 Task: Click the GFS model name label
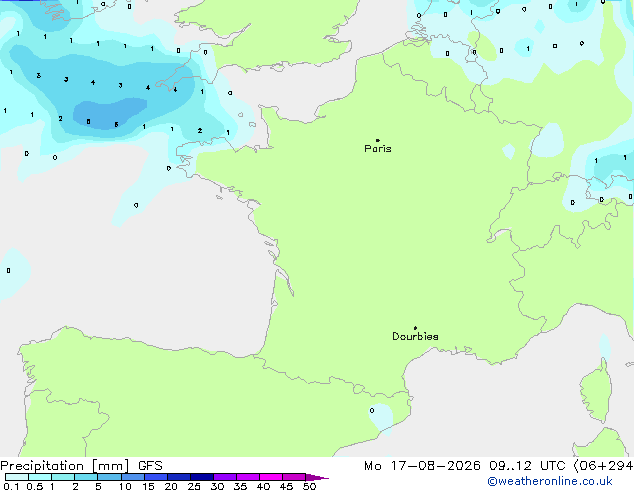click(x=150, y=466)
